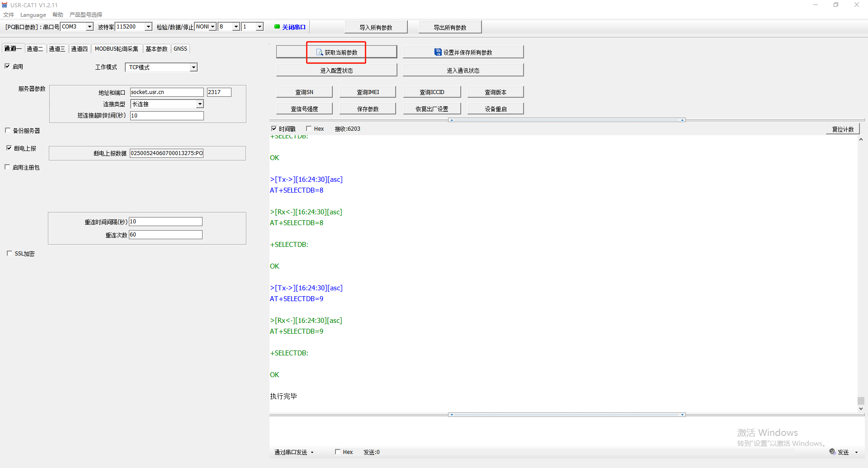Click the 发送 send icon
Viewport: 868px width, 468px height.
[x=832, y=452]
